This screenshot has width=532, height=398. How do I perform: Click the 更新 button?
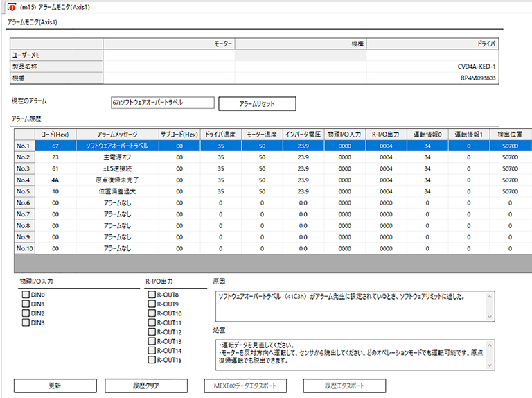point(55,385)
